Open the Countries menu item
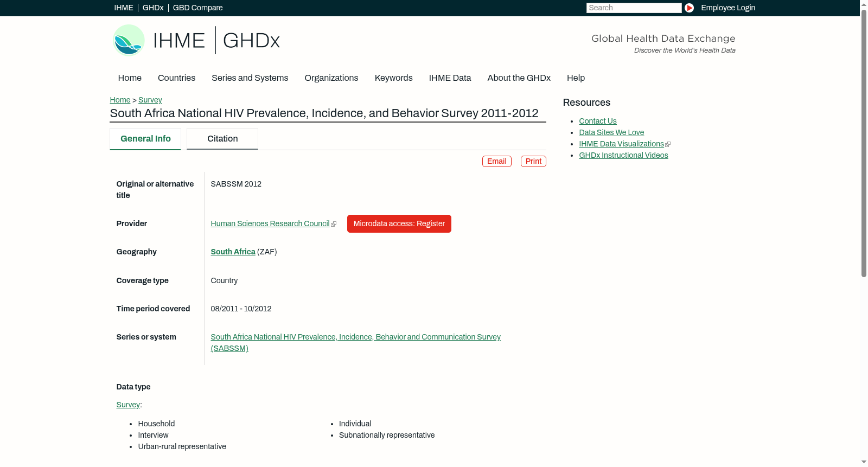Viewport: 868px width, 467px height. (x=176, y=78)
